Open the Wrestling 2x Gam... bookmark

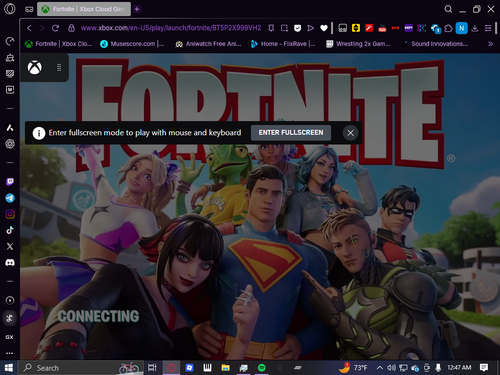tap(358, 44)
